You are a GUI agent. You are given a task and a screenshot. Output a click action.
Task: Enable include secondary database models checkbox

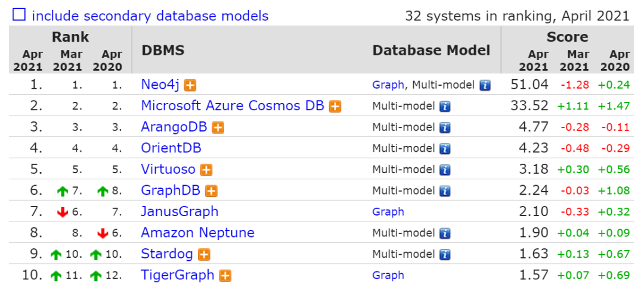[x=19, y=15]
